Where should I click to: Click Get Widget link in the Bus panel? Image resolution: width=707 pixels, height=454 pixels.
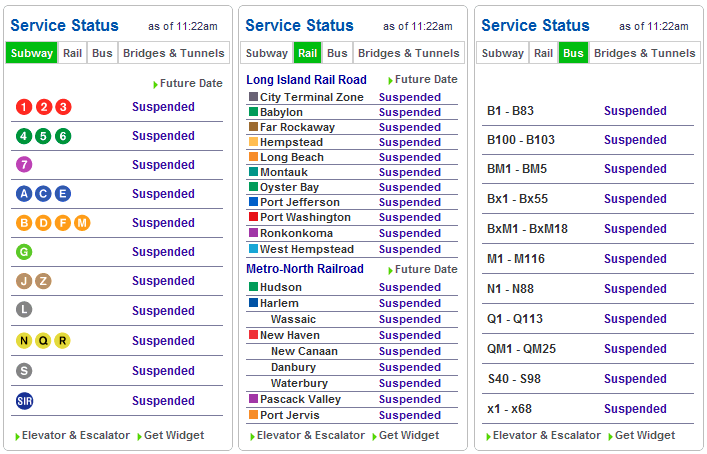coord(643,436)
